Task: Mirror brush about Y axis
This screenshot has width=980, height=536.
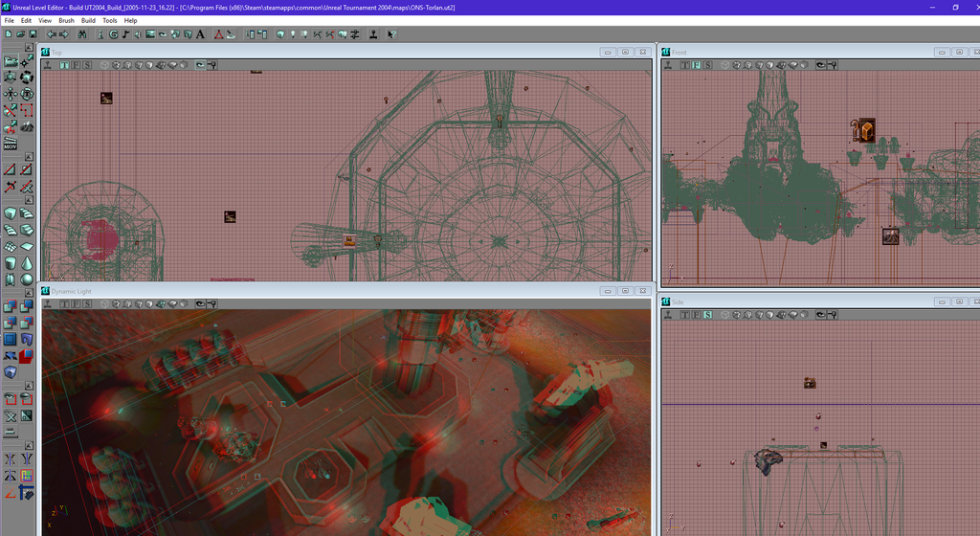Action: [x=27, y=459]
